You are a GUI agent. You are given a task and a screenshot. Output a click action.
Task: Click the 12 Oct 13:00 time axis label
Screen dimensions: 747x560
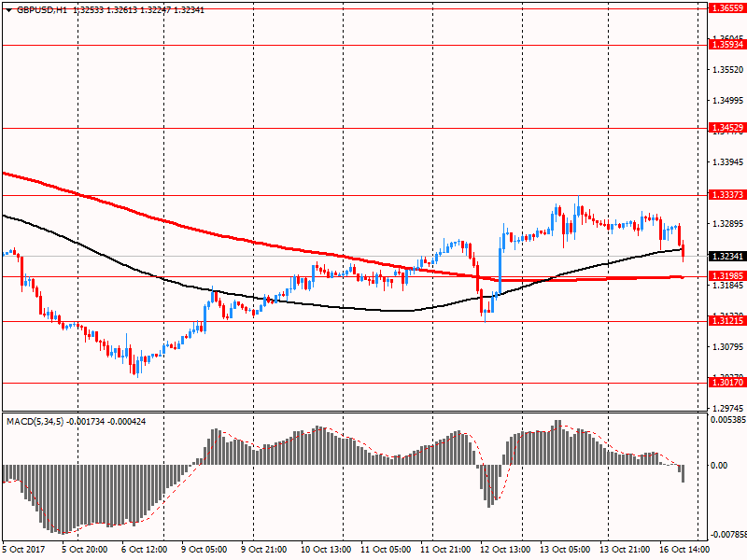(x=505, y=550)
